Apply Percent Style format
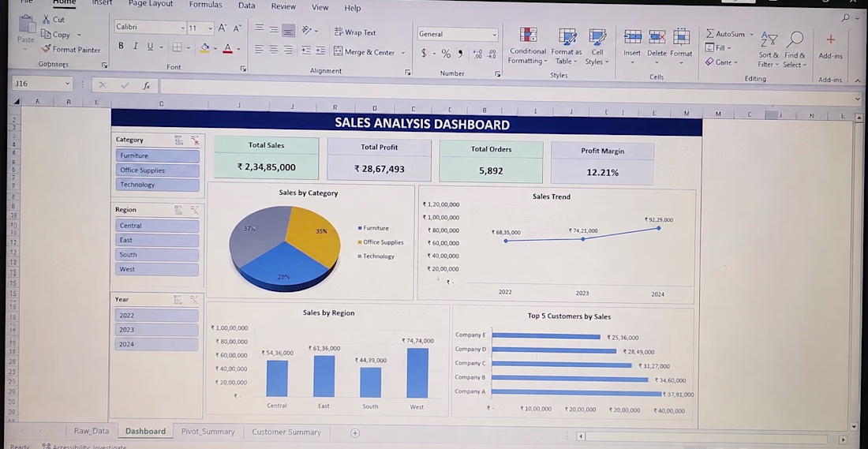The image size is (868, 449). 446,54
